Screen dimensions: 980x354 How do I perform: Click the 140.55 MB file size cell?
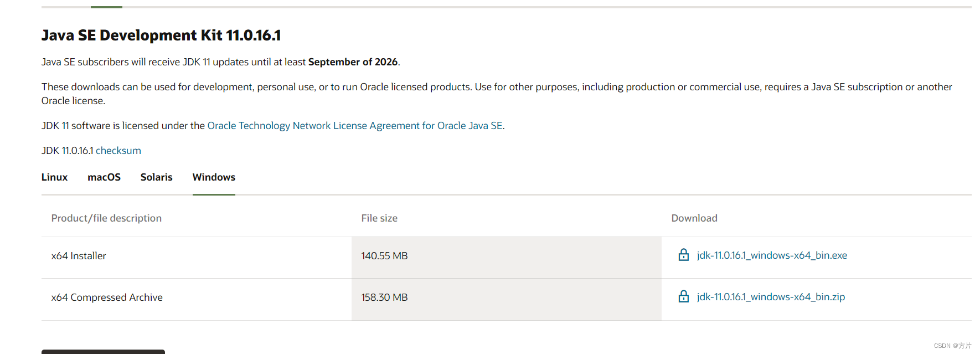click(x=384, y=256)
